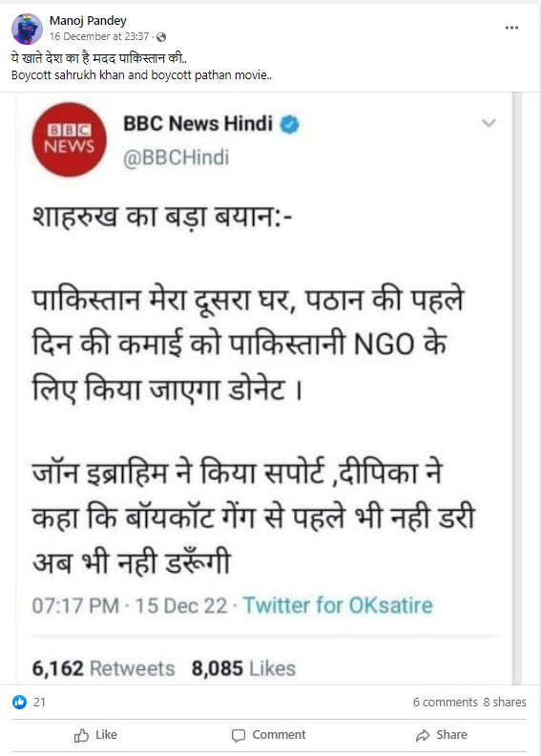Open the three-dot post options menu
This screenshot has height=756, width=541.
coord(511,28)
